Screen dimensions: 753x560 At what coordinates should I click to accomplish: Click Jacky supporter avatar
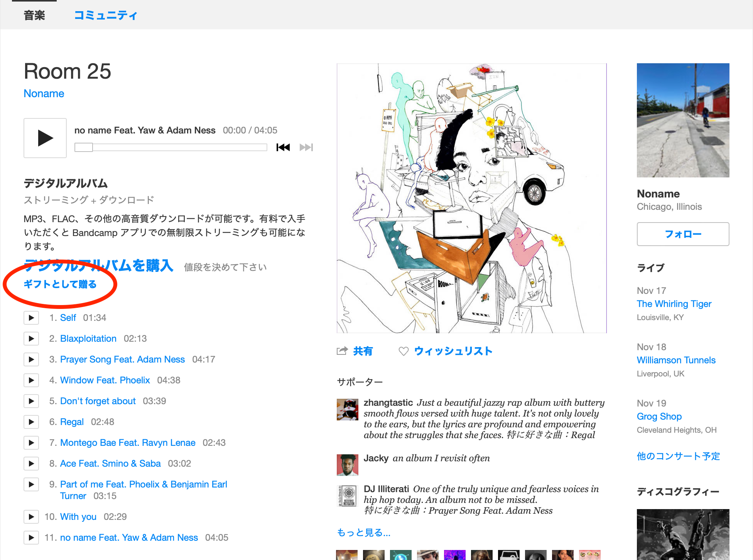[348, 465]
